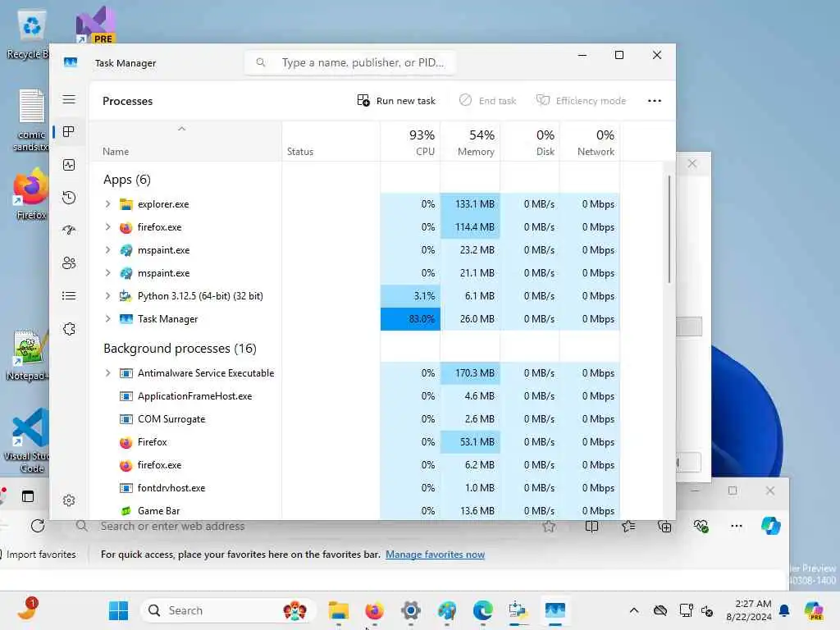
Task: Open Edge browser essentials heart icon
Action: click(x=701, y=527)
